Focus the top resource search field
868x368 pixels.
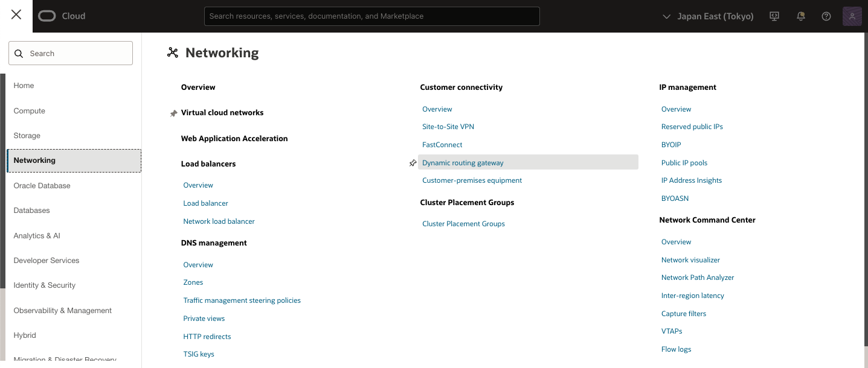pyautogui.click(x=372, y=16)
